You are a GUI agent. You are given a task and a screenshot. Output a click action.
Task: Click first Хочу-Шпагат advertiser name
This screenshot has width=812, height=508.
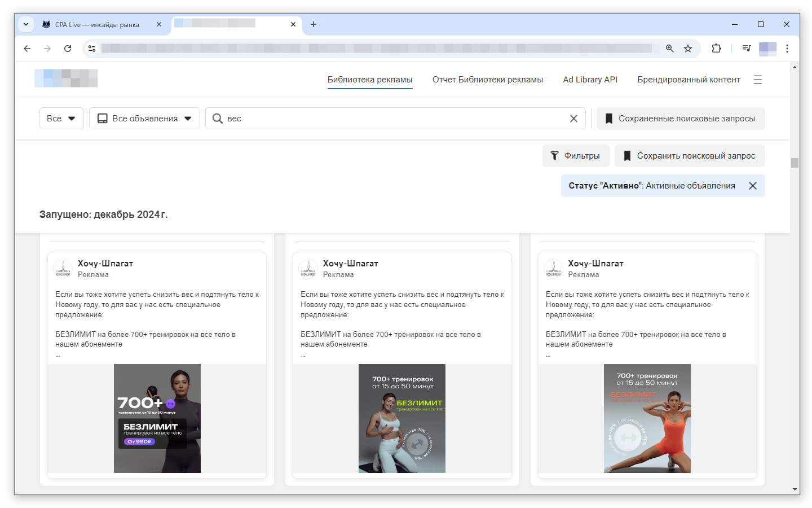click(x=105, y=264)
